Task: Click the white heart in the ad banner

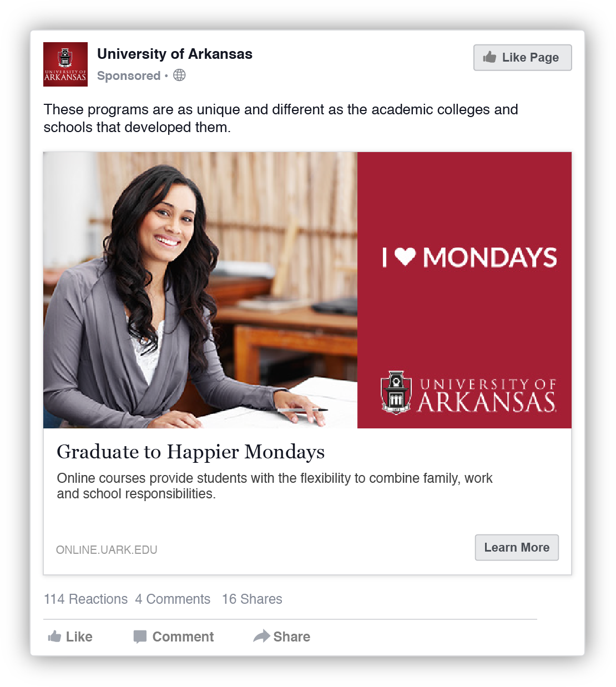Action: coord(405,256)
